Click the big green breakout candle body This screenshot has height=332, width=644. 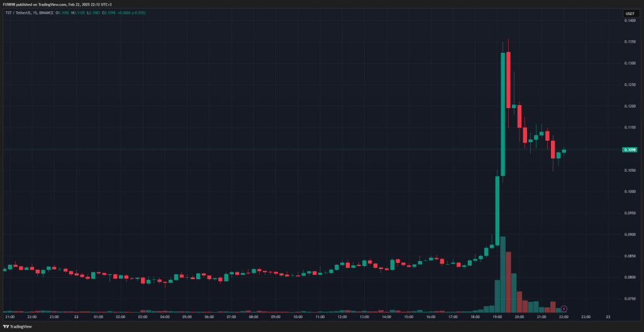pyautogui.click(x=502, y=114)
